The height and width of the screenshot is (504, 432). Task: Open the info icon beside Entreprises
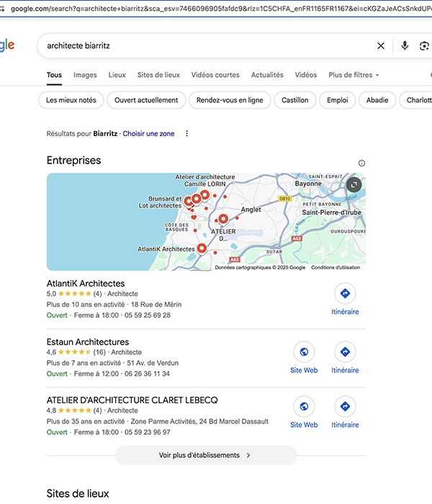(361, 163)
